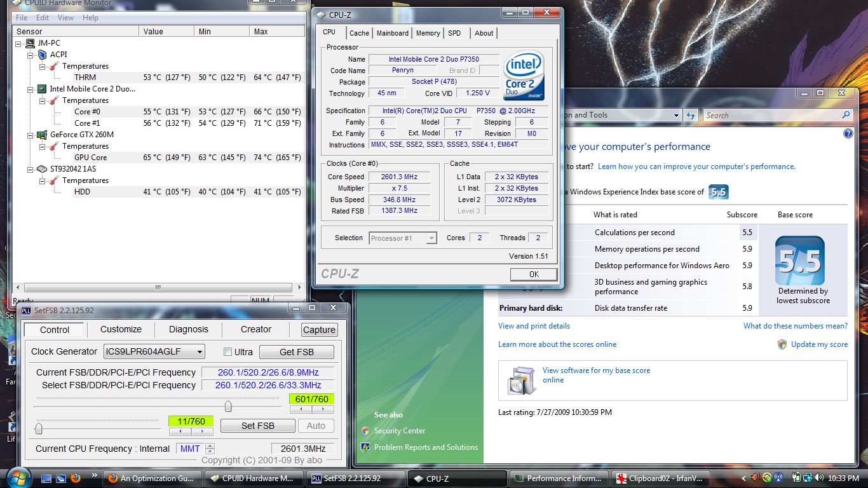Click the lower 11/760 slider thumb

(39, 429)
